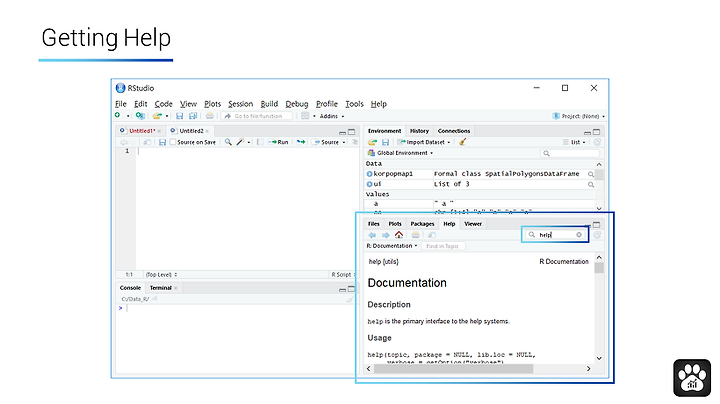
Task: Switch to the History tab
Action: (x=419, y=131)
